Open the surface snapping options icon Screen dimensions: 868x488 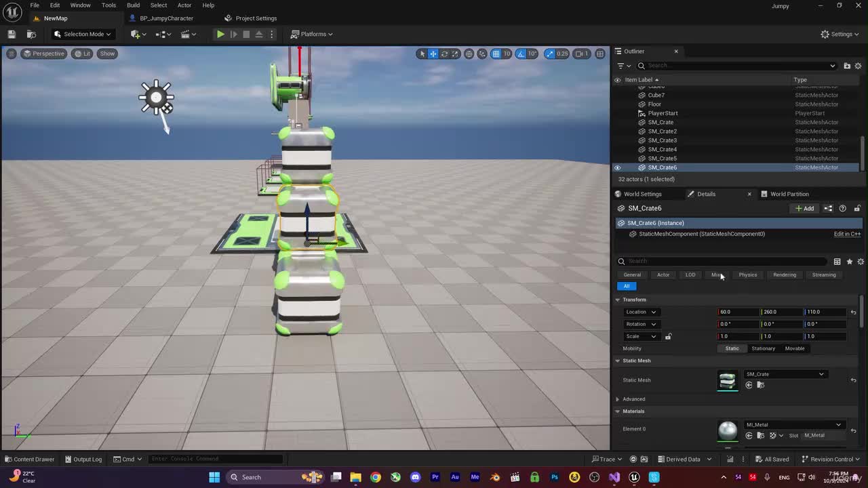point(482,54)
